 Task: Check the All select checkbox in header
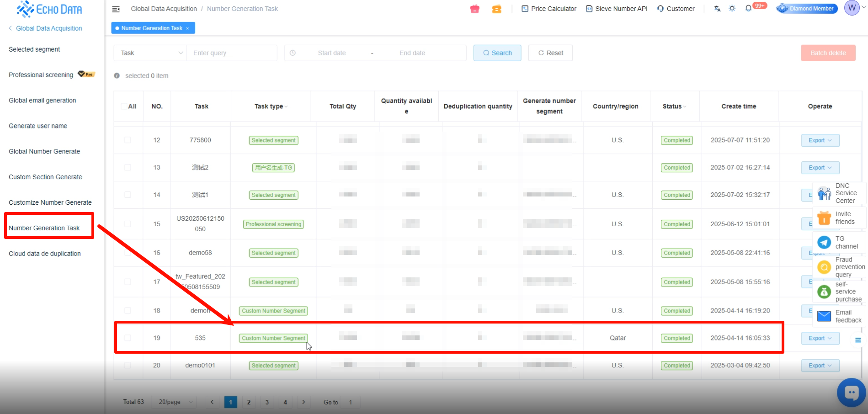click(x=124, y=106)
